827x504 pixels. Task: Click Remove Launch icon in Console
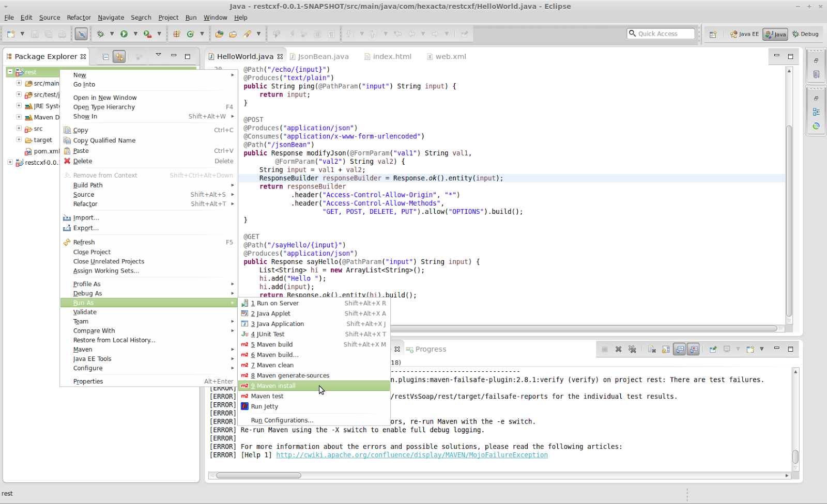pos(618,350)
